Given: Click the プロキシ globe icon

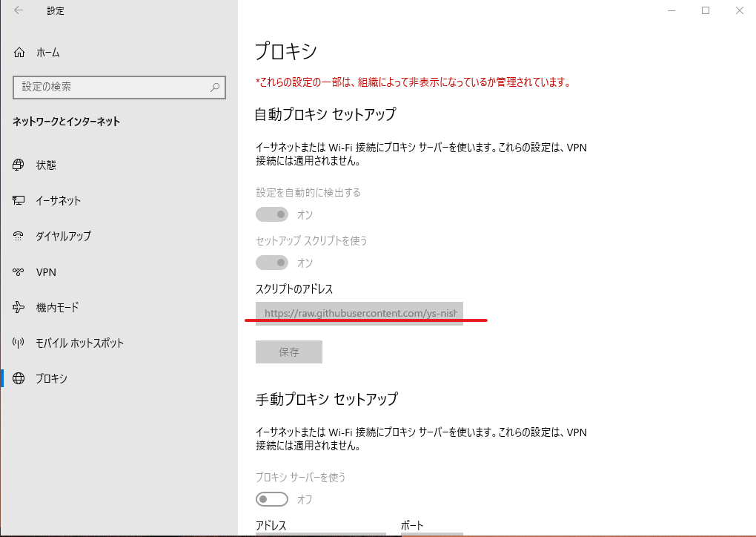Looking at the screenshot, I should (x=19, y=378).
